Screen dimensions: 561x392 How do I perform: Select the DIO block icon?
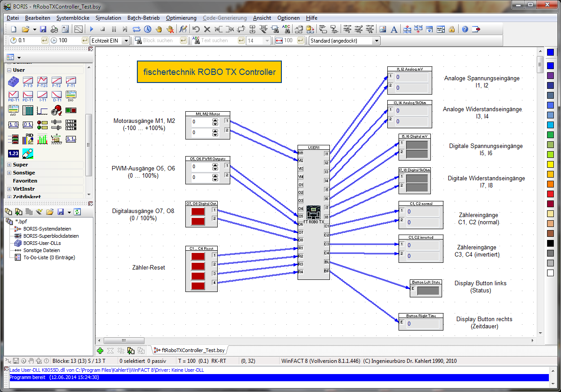(71, 96)
